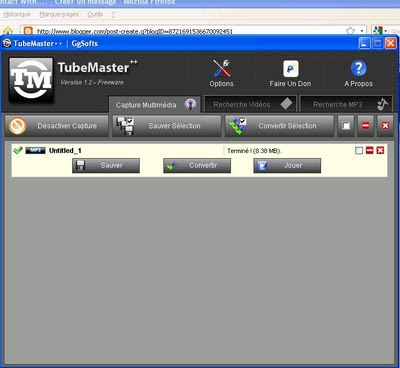The image size is (400, 368).
Task: Select the Untitled_1 file name
Action: (x=65, y=151)
